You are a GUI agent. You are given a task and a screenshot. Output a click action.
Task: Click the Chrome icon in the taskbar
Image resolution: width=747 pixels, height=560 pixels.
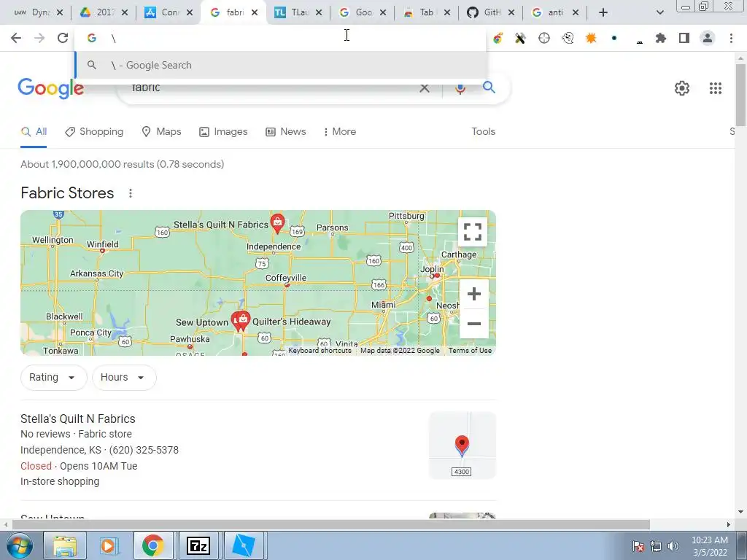pyautogui.click(x=153, y=545)
